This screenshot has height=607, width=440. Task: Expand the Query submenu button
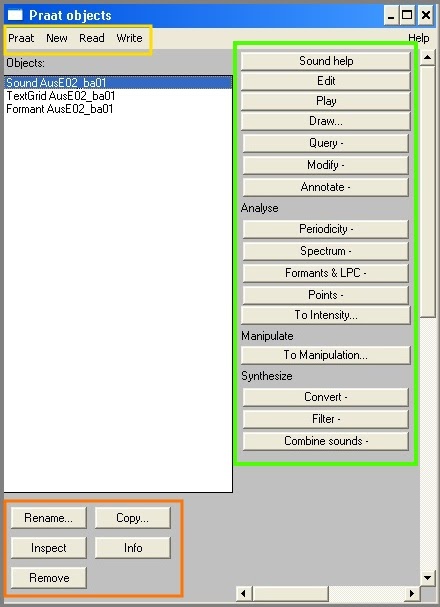pyautogui.click(x=325, y=143)
